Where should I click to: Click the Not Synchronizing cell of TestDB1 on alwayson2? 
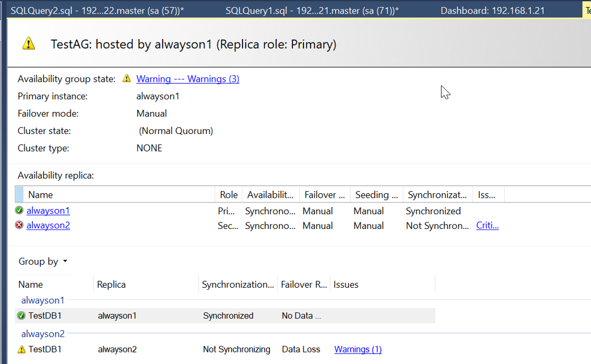tap(236, 349)
